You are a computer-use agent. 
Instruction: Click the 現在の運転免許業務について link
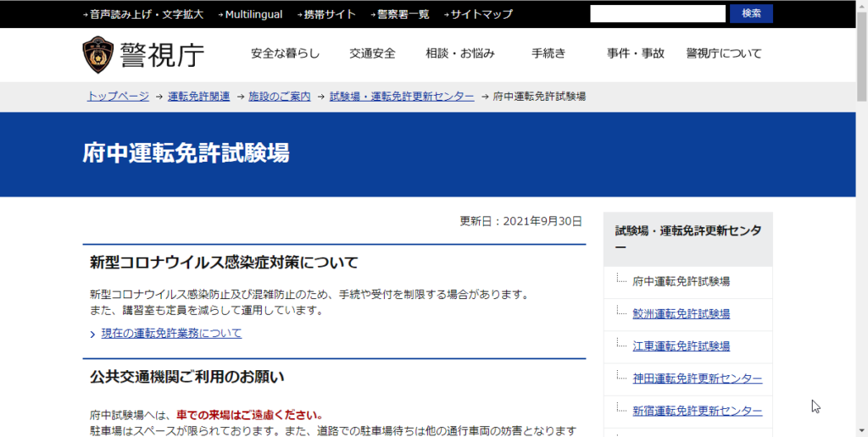point(171,333)
